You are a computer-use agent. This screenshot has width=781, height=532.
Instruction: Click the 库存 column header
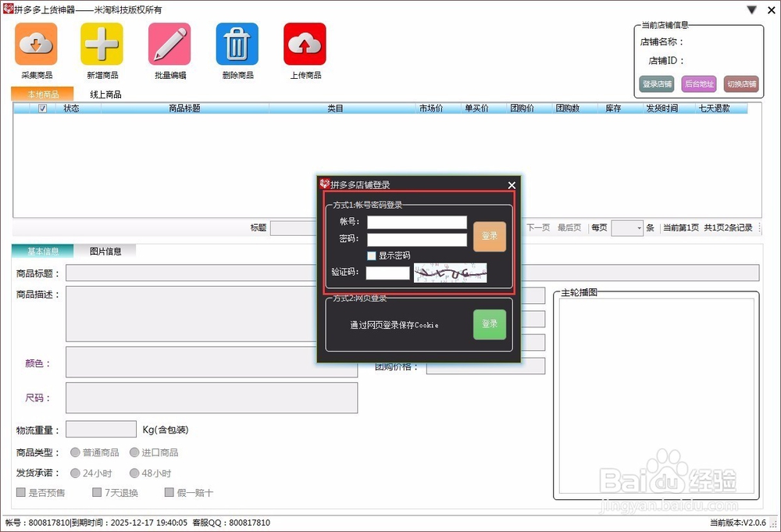tap(613, 108)
